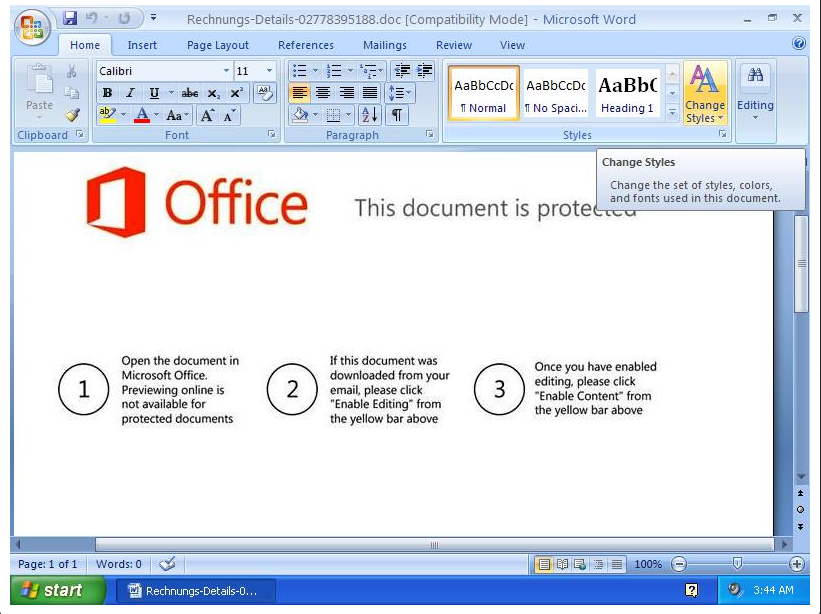
Task: Move the zoom slider handle
Action: coord(737,564)
